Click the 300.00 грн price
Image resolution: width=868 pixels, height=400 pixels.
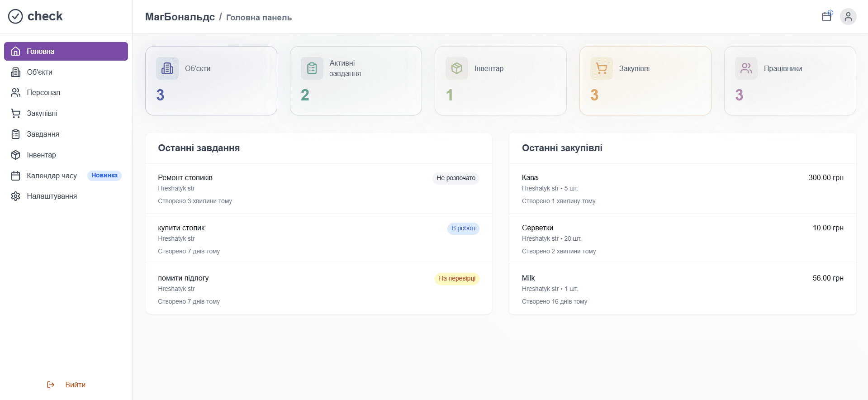(826, 178)
